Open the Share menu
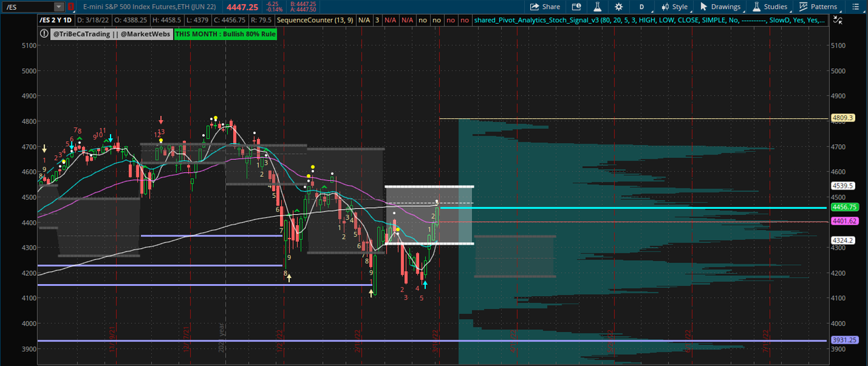 pos(545,7)
